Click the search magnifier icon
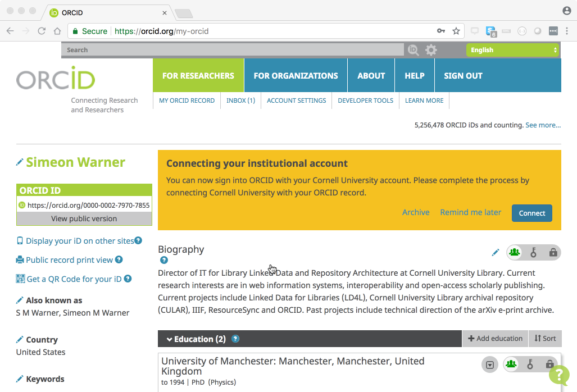This screenshot has width=577, height=392. [413, 49]
